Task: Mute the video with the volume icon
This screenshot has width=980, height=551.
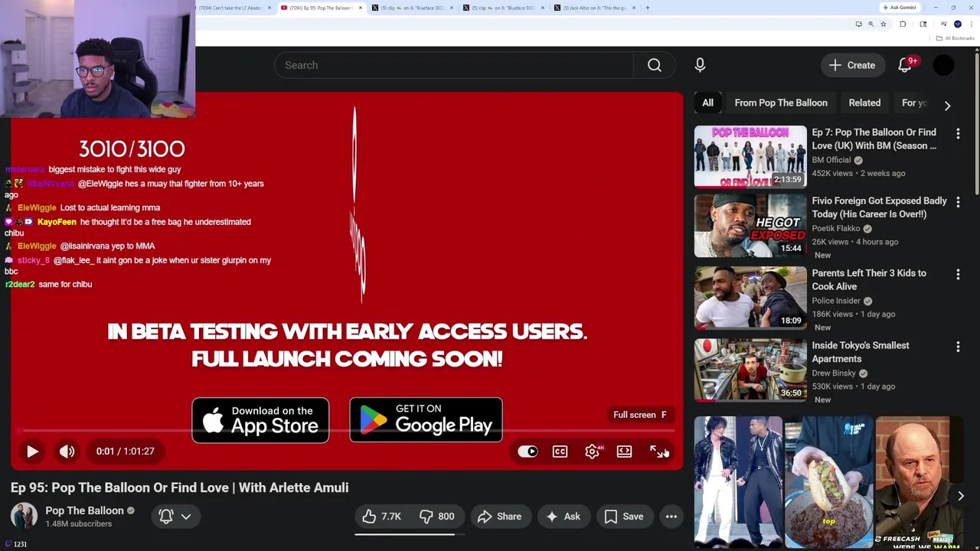Action: pos(67,452)
